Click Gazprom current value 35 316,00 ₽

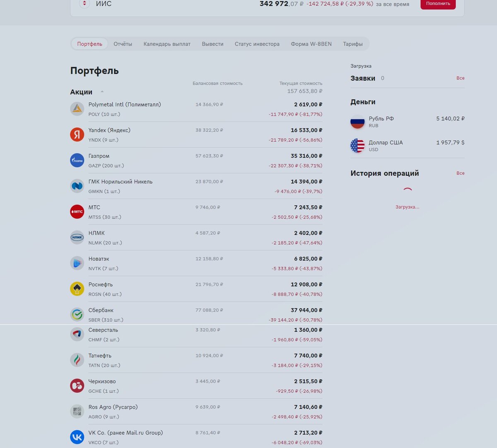tap(306, 156)
